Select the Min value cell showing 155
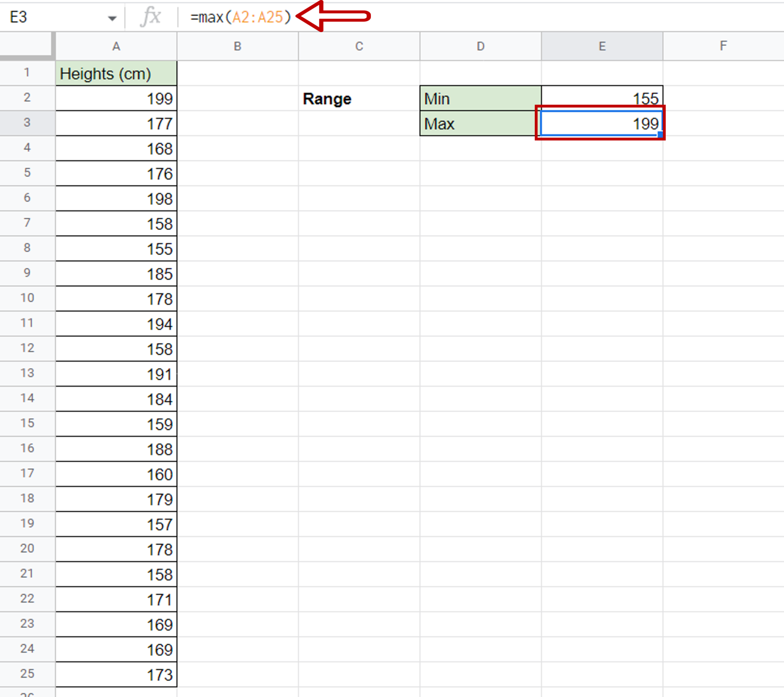This screenshot has width=784, height=697. [x=601, y=99]
